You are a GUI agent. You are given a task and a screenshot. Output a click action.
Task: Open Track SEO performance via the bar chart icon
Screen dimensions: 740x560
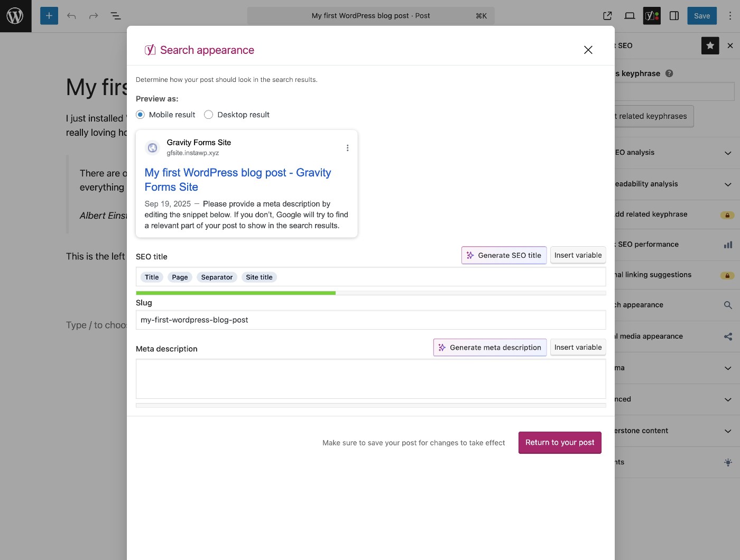click(x=728, y=245)
